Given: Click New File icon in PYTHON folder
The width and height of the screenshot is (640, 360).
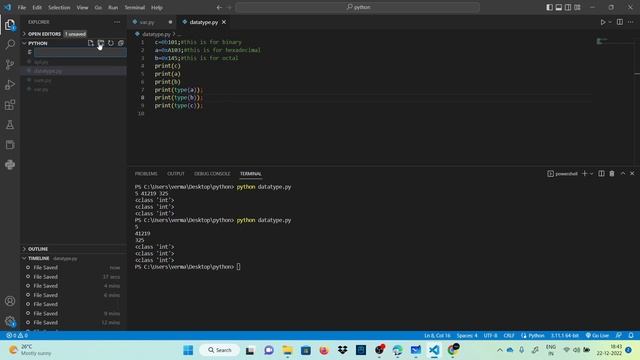Looking at the screenshot, I should click(91, 43).
